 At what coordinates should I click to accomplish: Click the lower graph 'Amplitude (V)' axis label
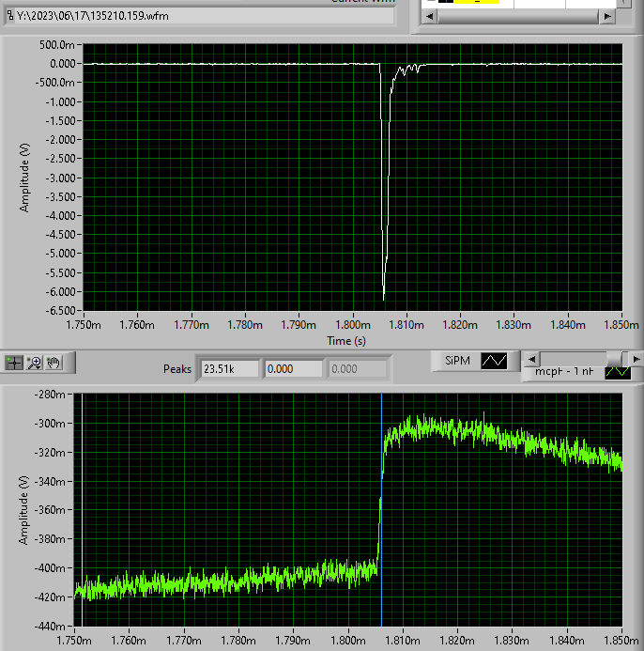(23, 510)
